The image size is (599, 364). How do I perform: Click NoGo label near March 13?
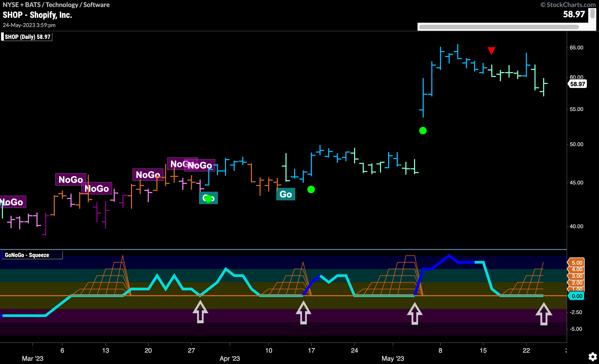pyautogui.click(x=96, y=188)
